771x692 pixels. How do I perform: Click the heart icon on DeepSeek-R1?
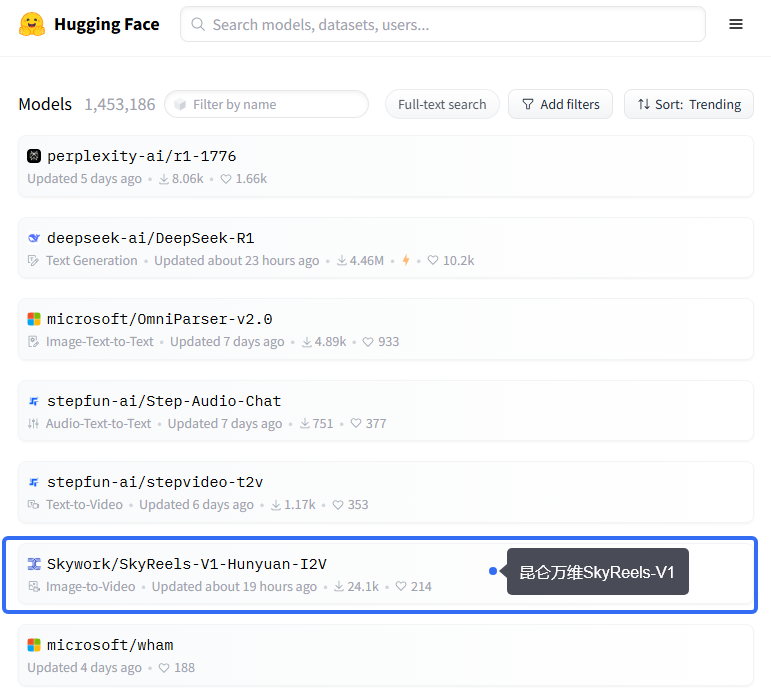pos(433,260)
